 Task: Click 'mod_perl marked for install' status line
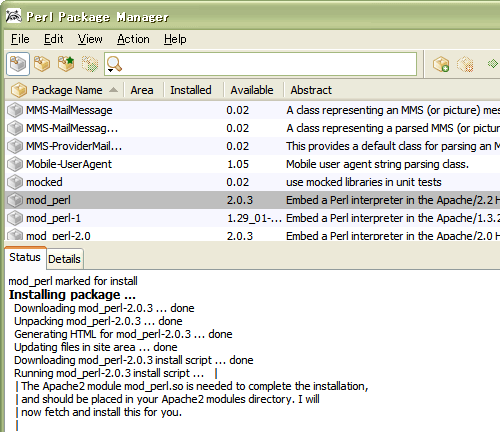pos(73,281)
